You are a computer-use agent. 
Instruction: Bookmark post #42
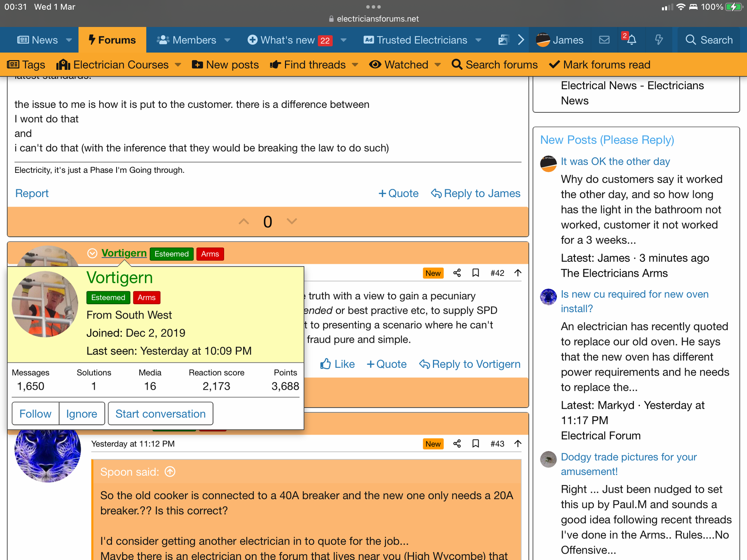(475, 273)
